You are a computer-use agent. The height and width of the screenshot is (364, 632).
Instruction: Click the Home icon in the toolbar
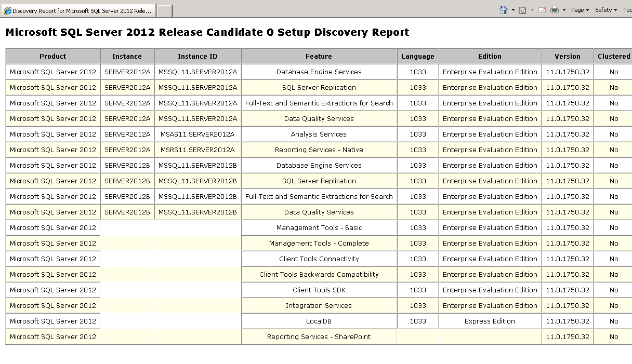pyautogui.click(x=503, y=10)
